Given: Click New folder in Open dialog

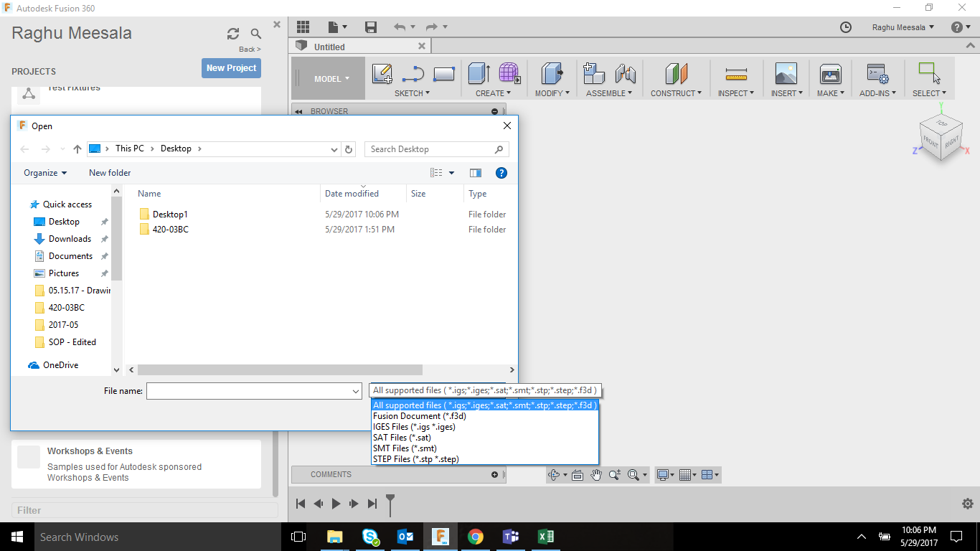Looking at the screenshot, I should (110, 173).
